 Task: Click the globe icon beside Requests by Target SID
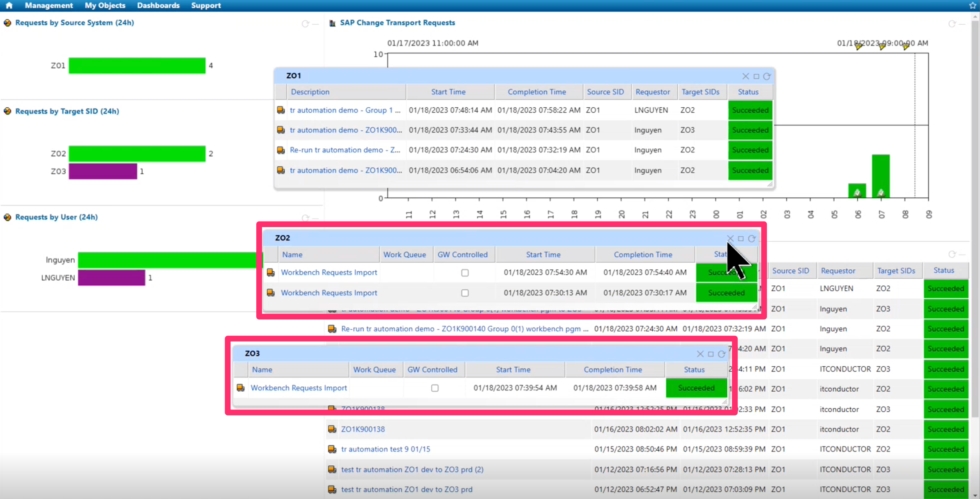point(7,111)
